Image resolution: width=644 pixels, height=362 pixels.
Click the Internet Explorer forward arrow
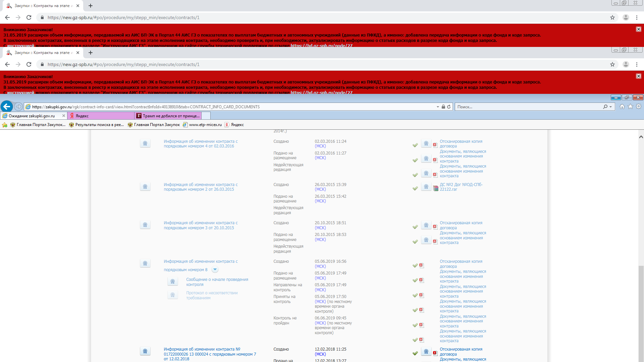18,107
